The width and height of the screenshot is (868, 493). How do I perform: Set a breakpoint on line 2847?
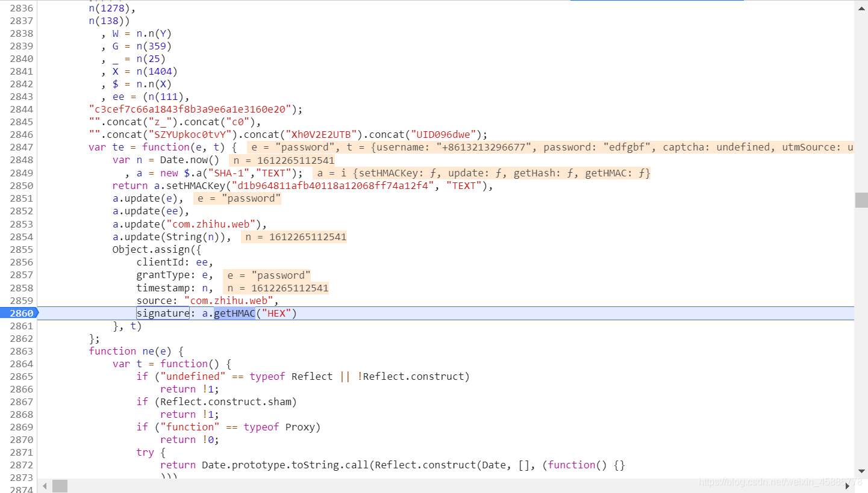point(22,147)
